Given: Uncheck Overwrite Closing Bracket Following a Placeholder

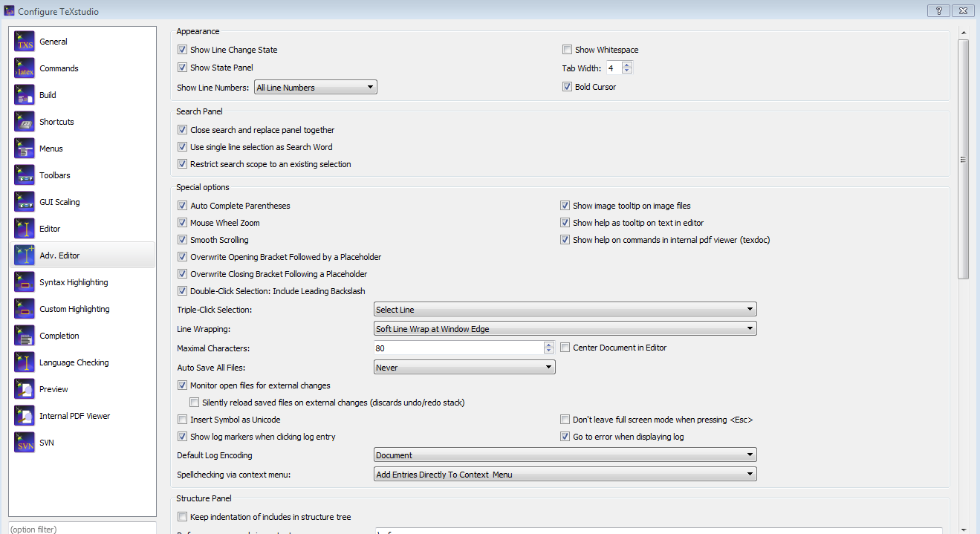Looking at the screenshot, I should [183, 274].
